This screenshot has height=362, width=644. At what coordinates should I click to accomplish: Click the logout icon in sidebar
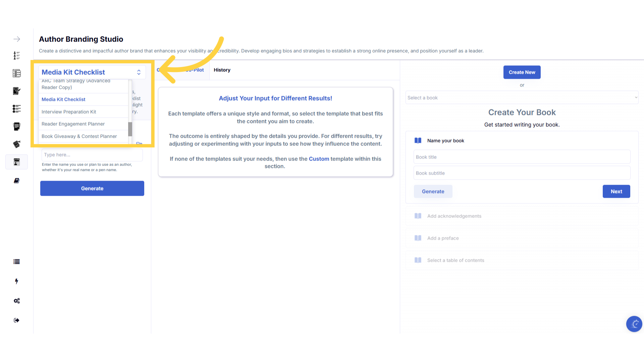point(16,320)
